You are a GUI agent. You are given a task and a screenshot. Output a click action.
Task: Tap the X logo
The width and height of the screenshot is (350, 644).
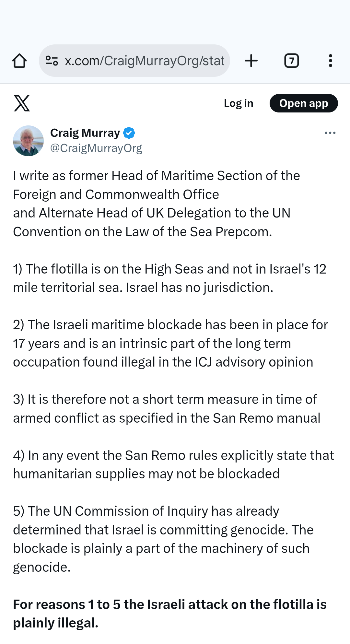pos(22,103)
